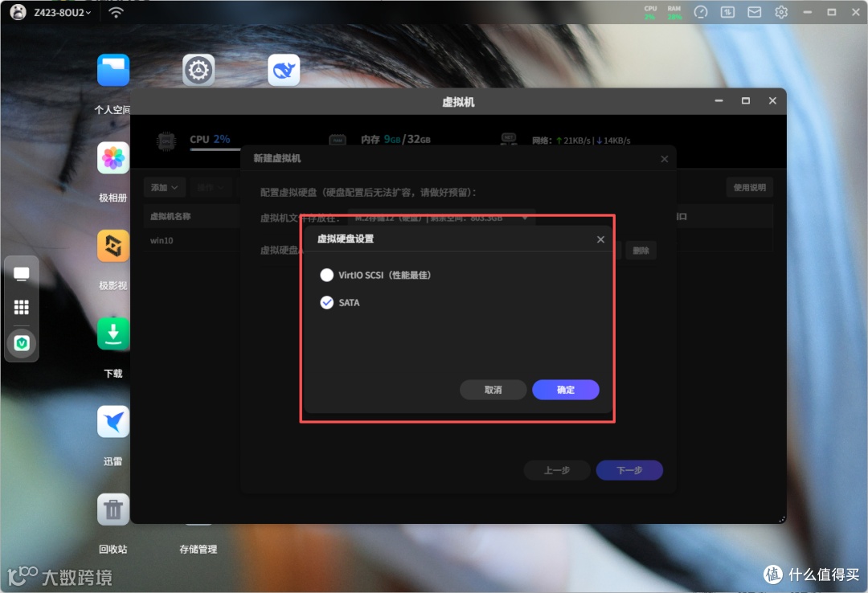Open the 极相册 photo album app

click(113, 157)
